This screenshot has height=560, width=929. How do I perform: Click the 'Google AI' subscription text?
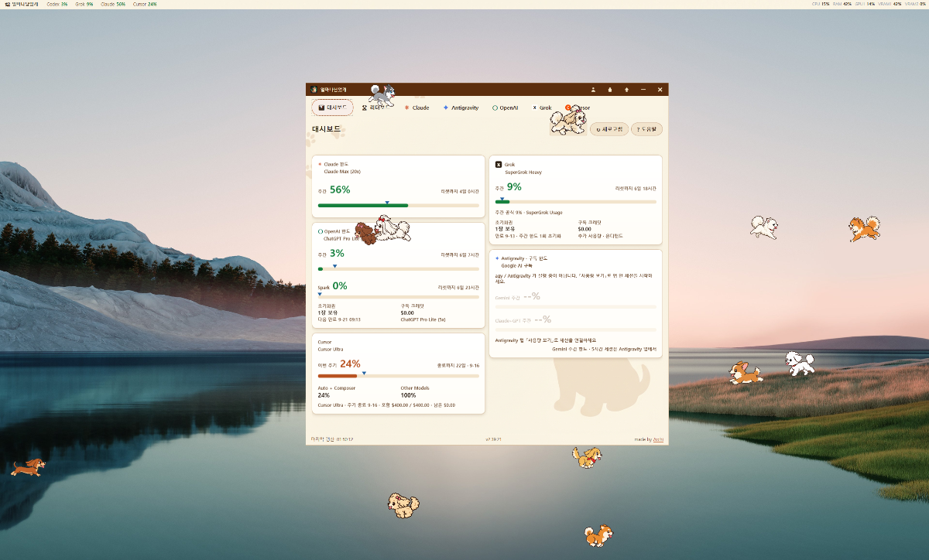tap(516, 265)
